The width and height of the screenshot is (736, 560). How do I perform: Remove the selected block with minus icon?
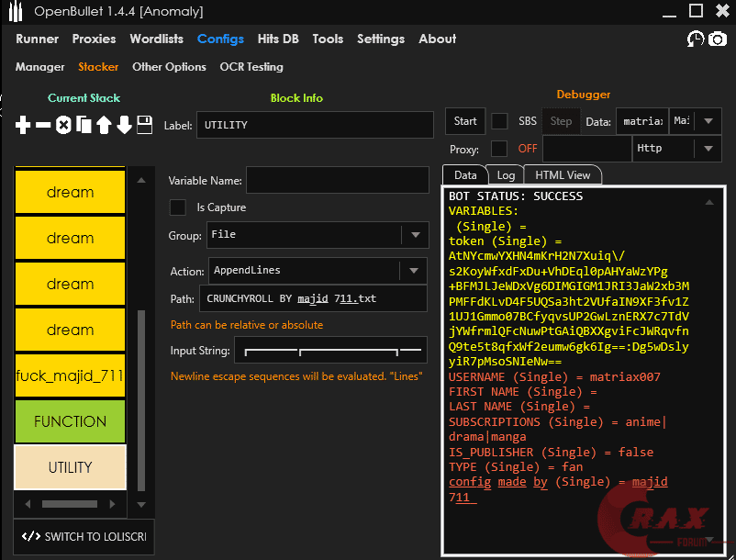[x=43, y=125]
